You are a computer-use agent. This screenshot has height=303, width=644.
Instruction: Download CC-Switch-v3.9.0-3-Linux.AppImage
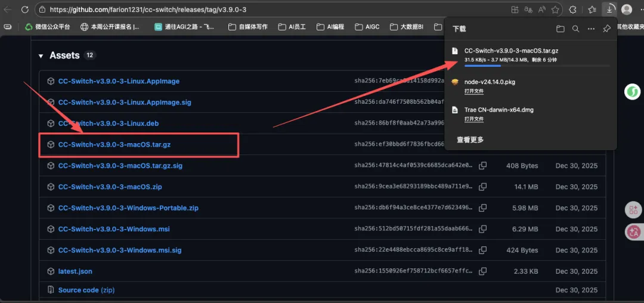tap(119, 81)
